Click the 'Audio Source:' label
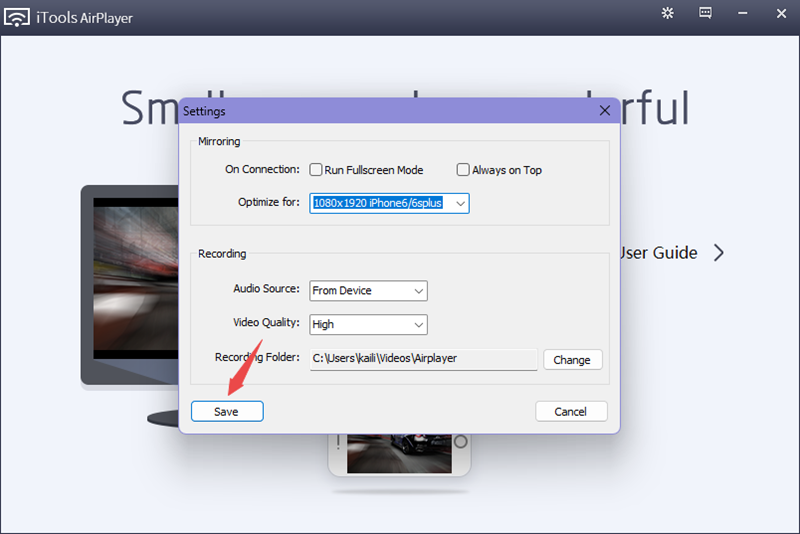This screenshot has height=534, width=800. [266, 289]
